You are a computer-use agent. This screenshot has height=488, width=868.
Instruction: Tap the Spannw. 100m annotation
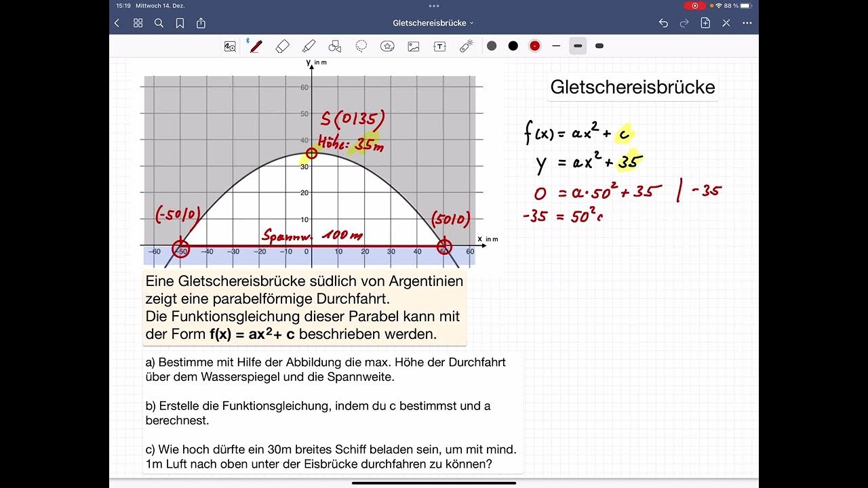pyautogui.click(x=313, y=236)
